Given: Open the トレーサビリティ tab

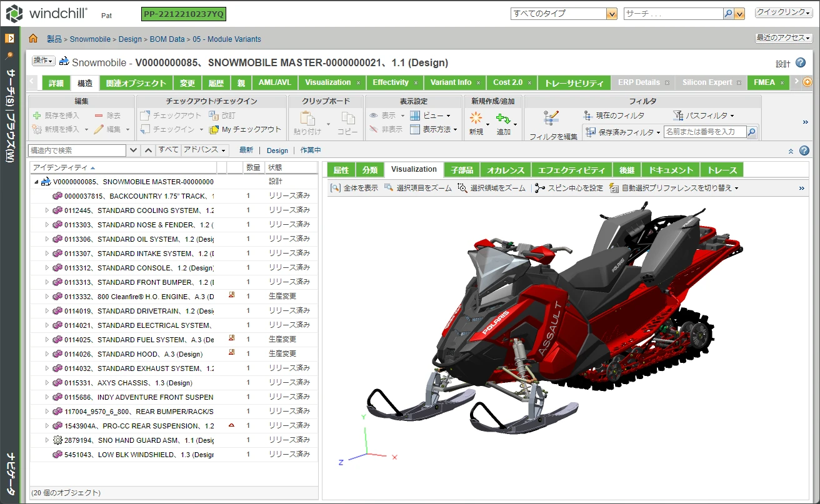Looking at the screenshot, I should [574, 83].
